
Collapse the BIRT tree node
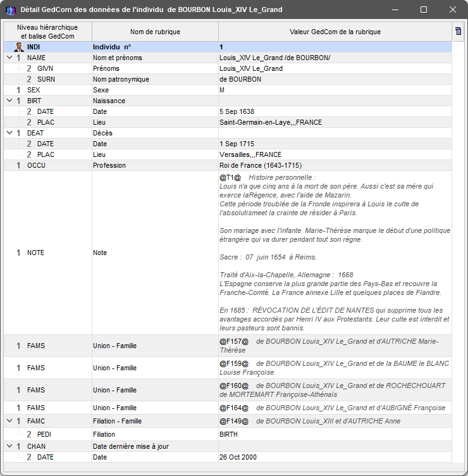pyautogui.click(x=9, y=101)
